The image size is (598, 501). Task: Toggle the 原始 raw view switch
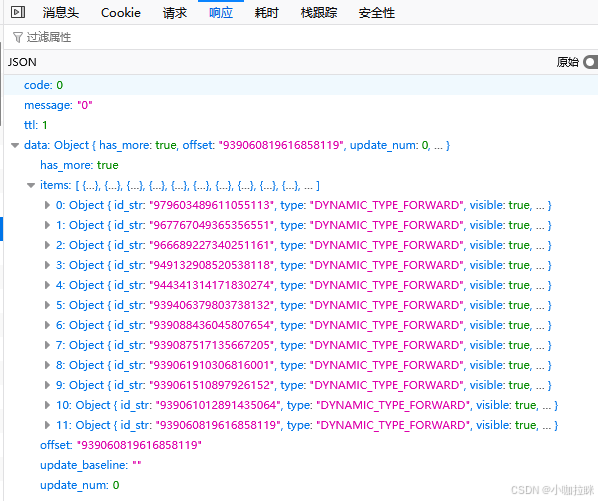point(590,62)
